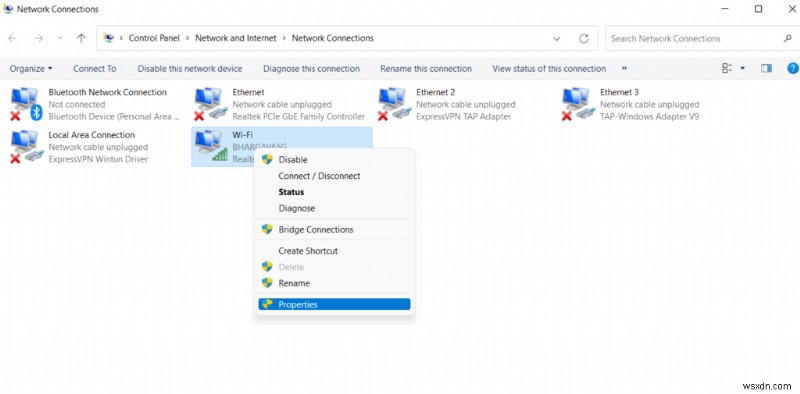Select Create Shortcut in context menu
This screenshot has width=800, height=394.
tap(334, 251)
